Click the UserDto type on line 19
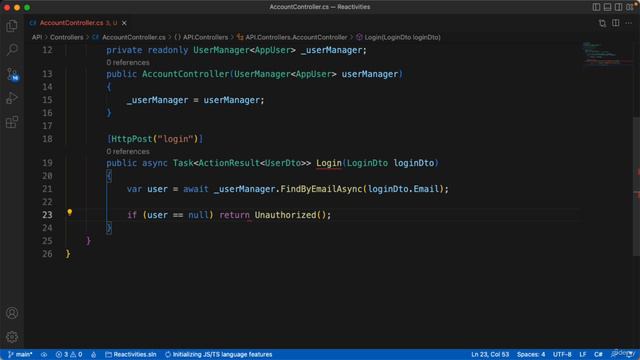This screenshot has height=360, width=640. point(283,163)
